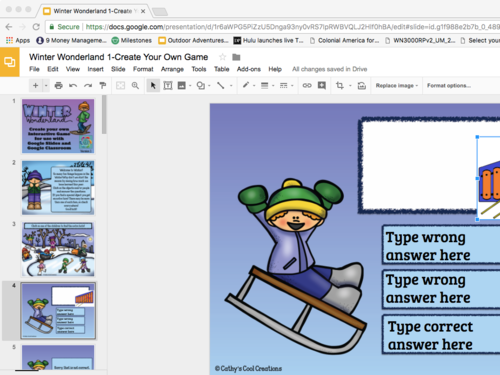
Task: Open the Insert menu
Action: click(96, 69)
